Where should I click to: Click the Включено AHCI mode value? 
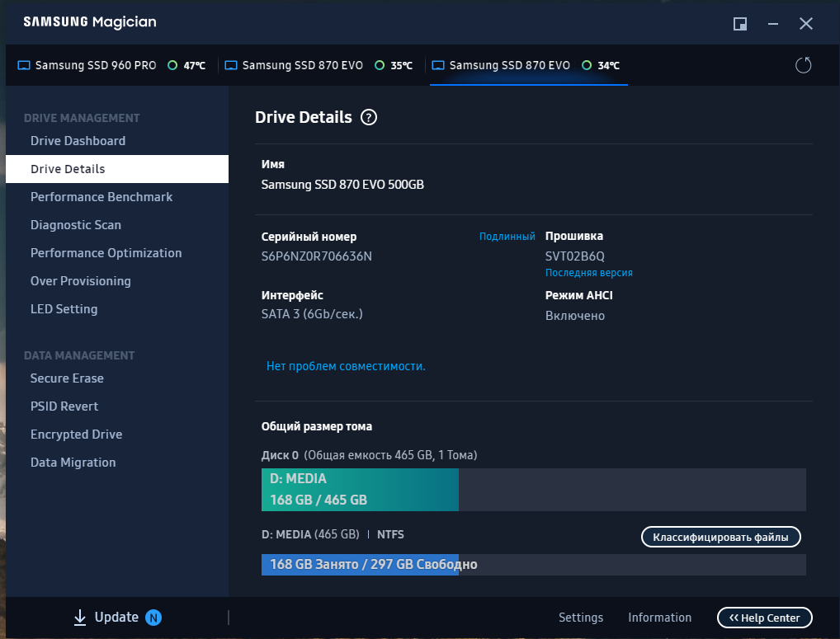point(575,316)
